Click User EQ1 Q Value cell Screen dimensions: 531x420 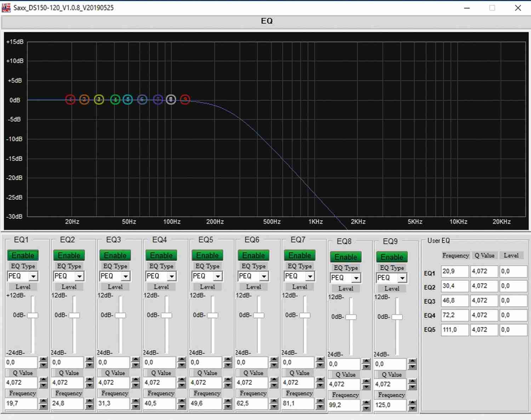point(484,271)
